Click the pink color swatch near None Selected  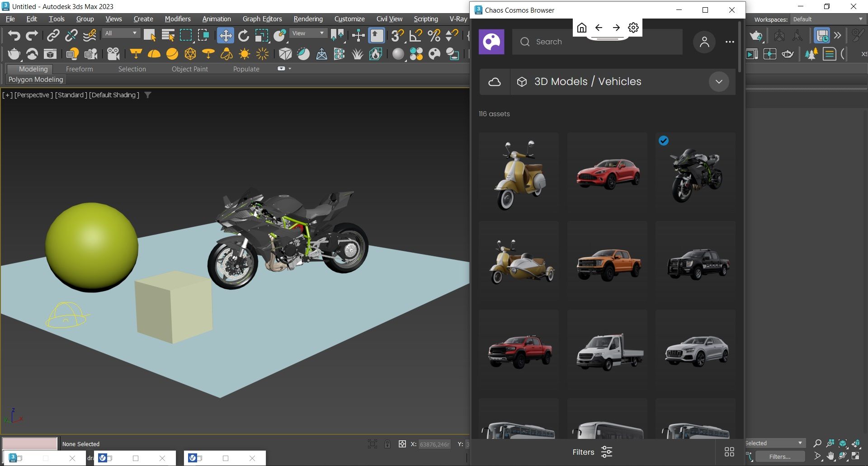click(30, 443)
